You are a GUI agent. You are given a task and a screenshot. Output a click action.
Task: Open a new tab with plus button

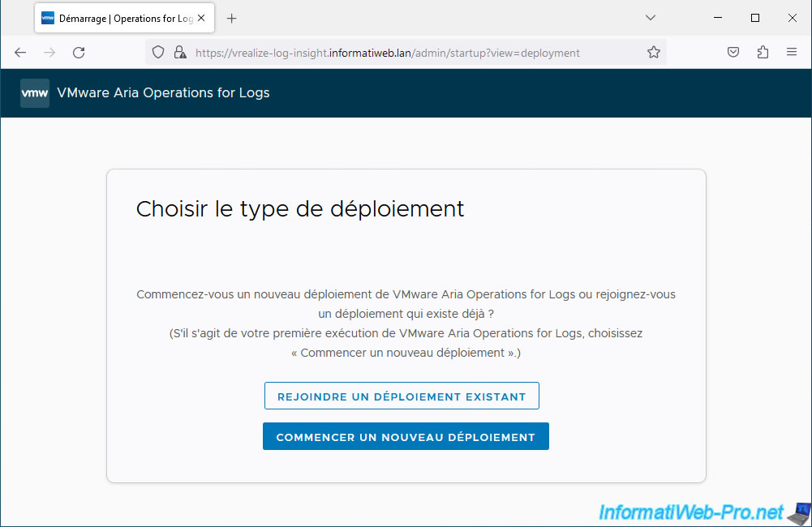click(x=231, y=19)
